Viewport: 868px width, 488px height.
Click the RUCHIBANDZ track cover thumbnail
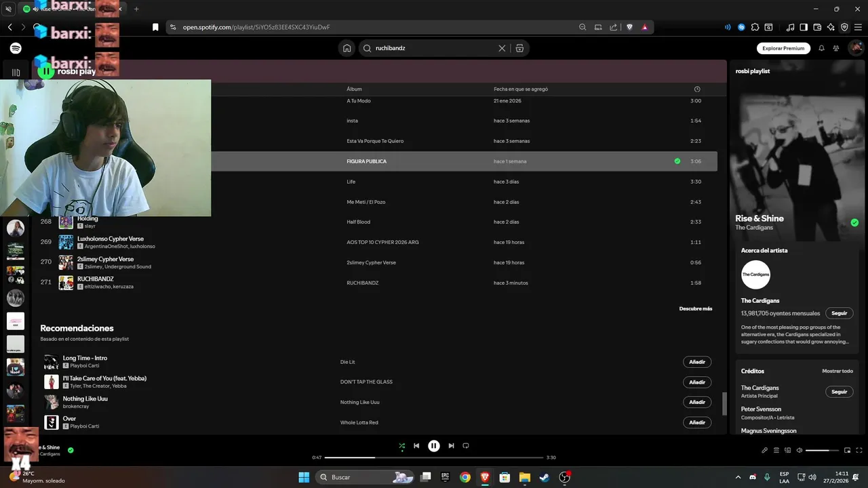(66, 283)
